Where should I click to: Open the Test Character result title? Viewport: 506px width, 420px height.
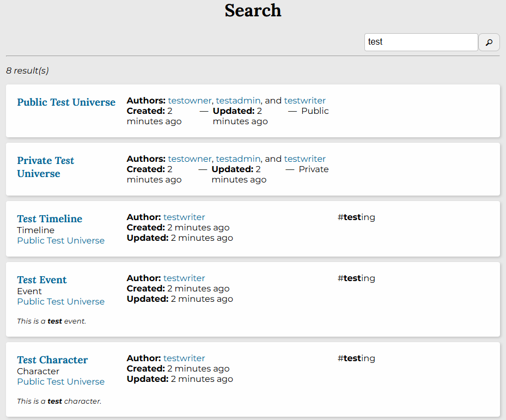pyautogui.click(x=52, y=360)
